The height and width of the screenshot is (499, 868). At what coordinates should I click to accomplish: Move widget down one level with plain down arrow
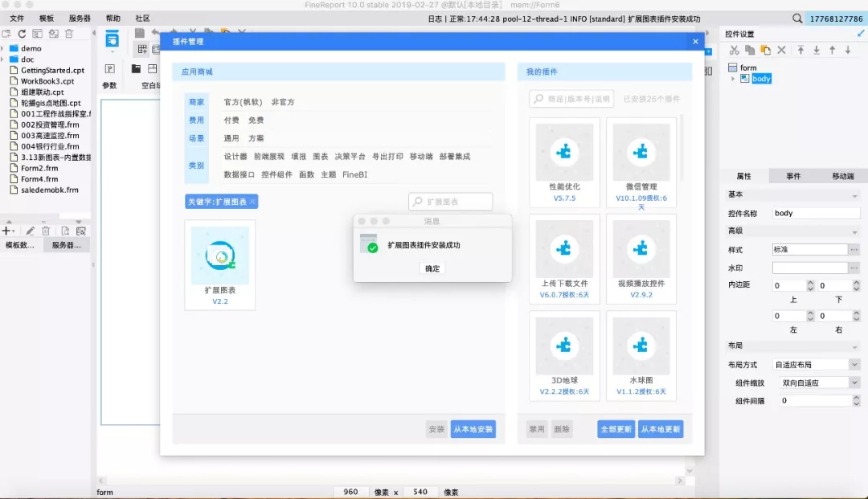point(848,51)
